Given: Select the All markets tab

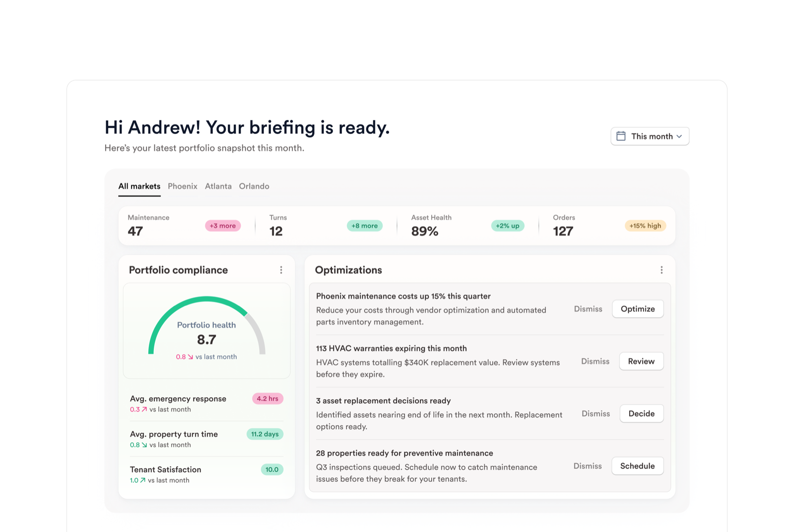Looking at the screenshot, I should coord(139,187).
